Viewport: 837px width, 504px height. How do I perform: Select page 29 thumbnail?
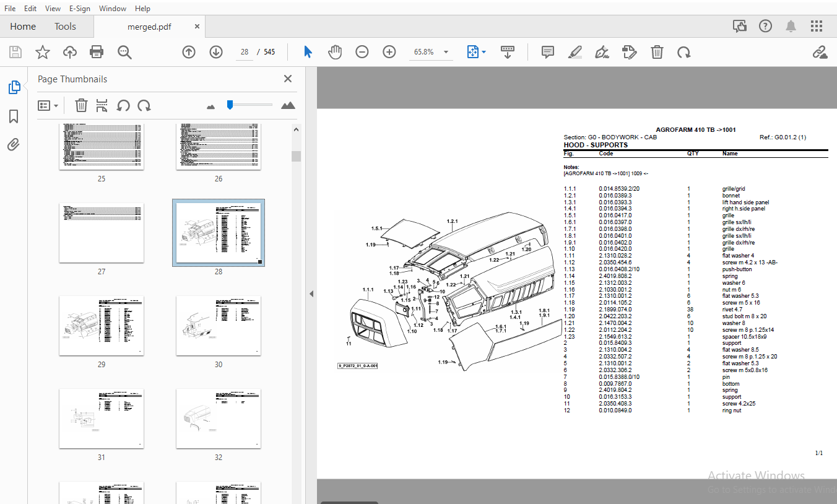(x=102, y=326)
